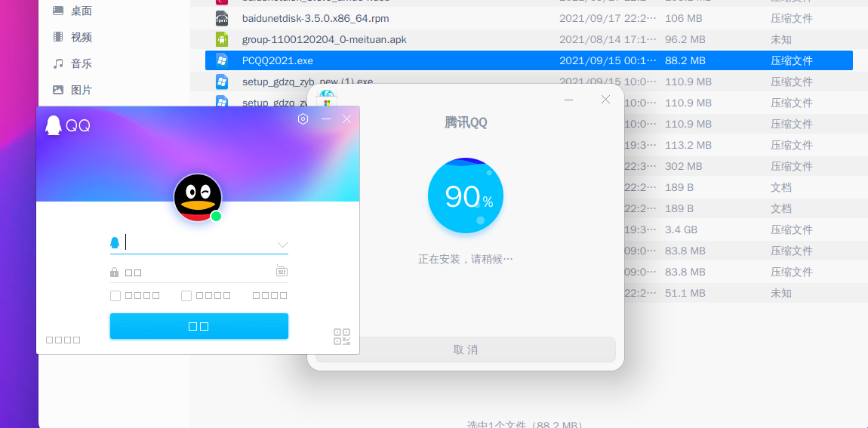Click the 96.2 MB size cell
Viewport: 868px width, 428px height.
click(685, 39)
